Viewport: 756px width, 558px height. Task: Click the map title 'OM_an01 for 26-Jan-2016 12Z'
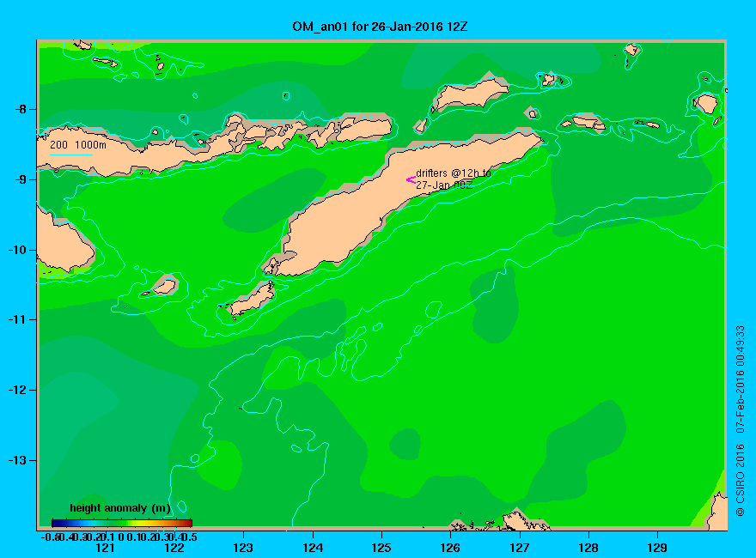[x=380, y=27]
